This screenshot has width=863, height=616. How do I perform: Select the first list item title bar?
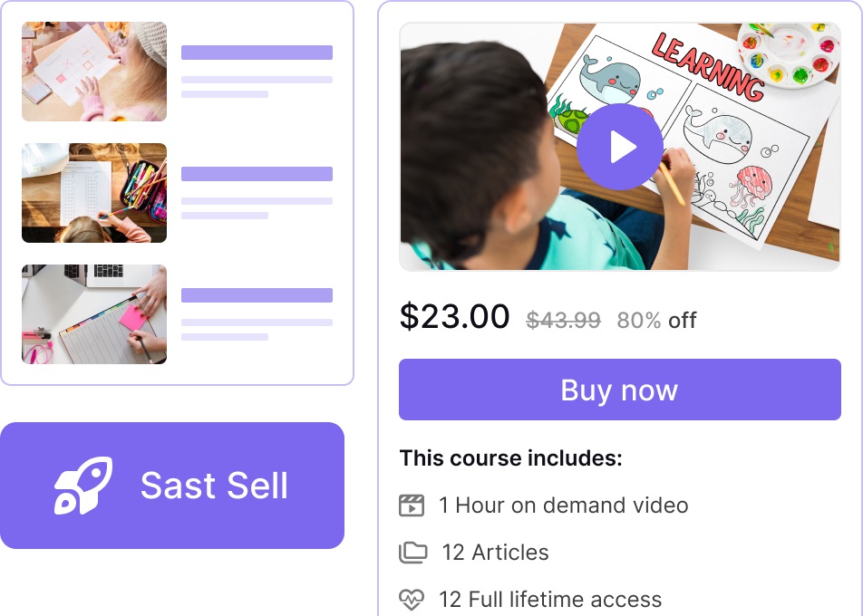coord(257,53)
